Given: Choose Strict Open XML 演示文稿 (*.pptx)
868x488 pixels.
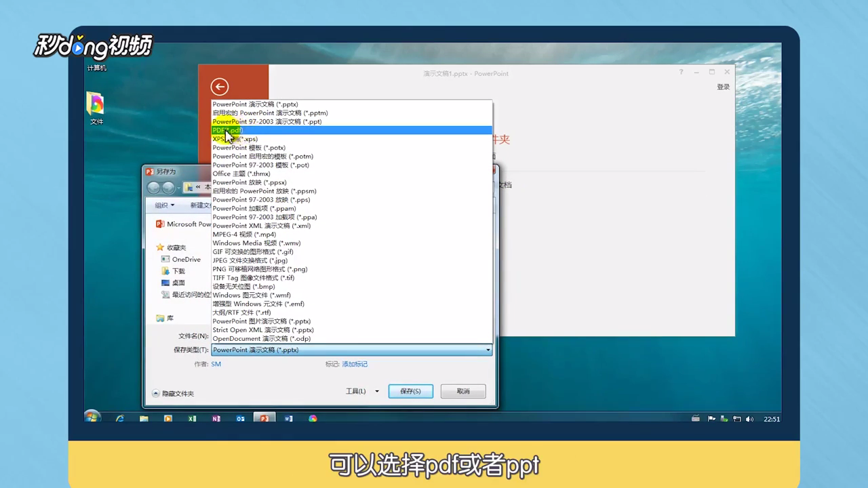Looking at the screenshot, I should [x=351, y=330].
